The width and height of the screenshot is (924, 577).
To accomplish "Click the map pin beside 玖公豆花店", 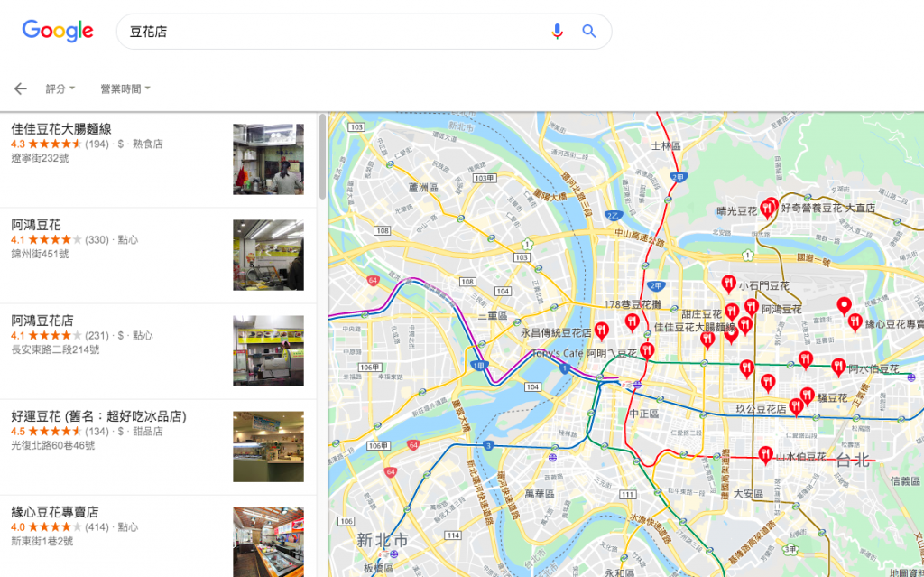I will click(796, 406).
